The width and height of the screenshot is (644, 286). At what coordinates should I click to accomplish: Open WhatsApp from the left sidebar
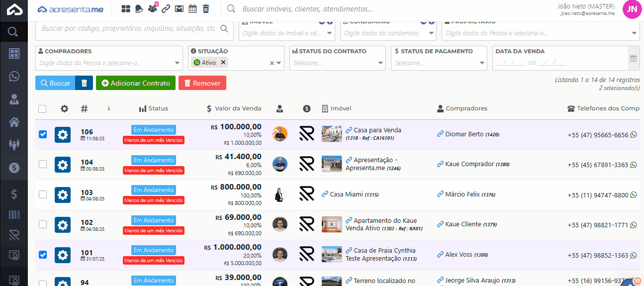pos(14,76)
